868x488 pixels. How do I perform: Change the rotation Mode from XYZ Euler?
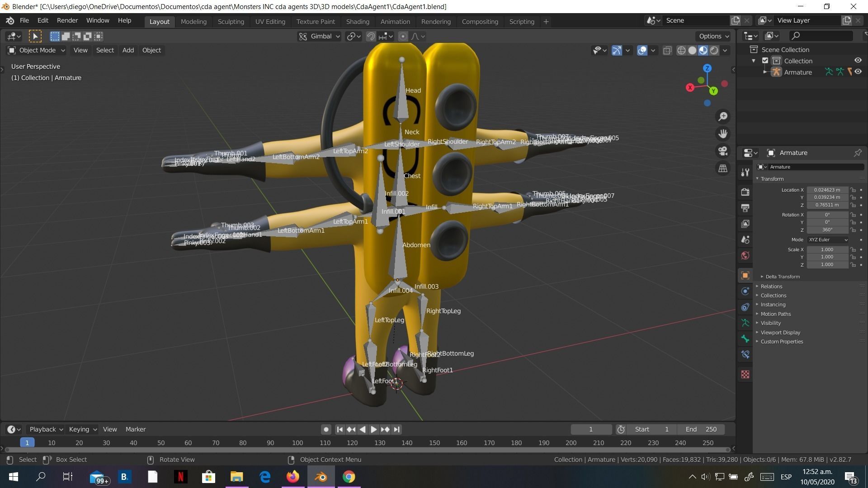(828, 239)
